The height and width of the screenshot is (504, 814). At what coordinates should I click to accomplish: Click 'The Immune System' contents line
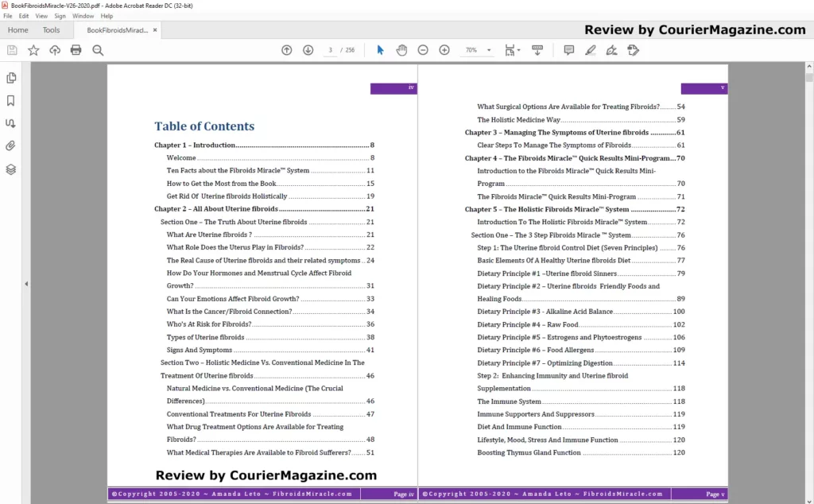tap(581, 401)
